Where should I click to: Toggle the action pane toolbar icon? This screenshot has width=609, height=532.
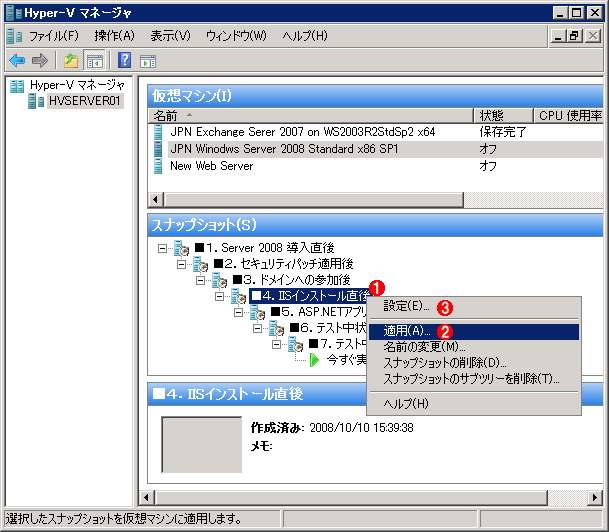[x=148, y=61]
